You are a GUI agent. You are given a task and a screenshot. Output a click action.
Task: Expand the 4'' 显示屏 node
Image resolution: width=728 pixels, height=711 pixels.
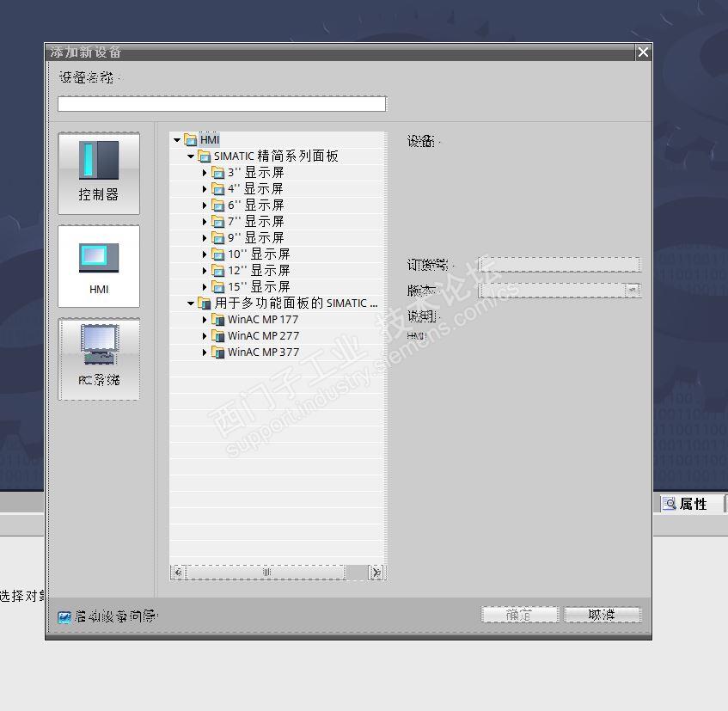(x=205, y=189)
